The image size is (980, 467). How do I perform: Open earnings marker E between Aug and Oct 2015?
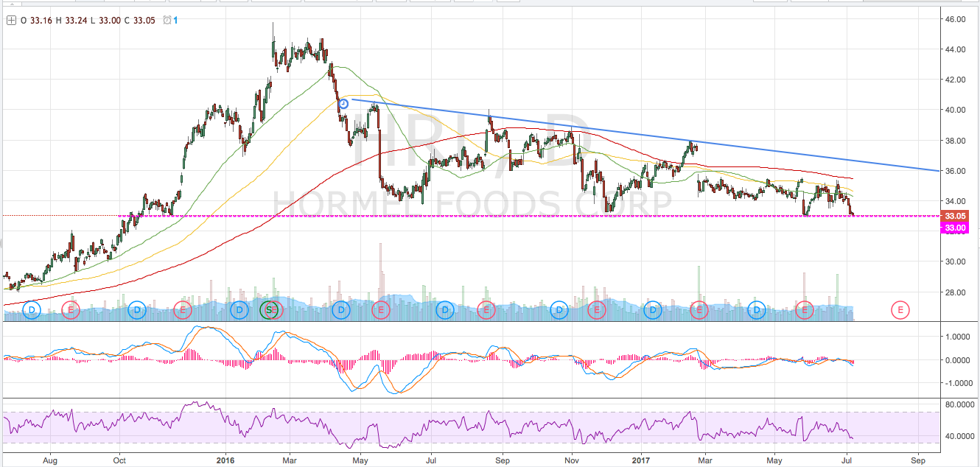click(70, 310)
